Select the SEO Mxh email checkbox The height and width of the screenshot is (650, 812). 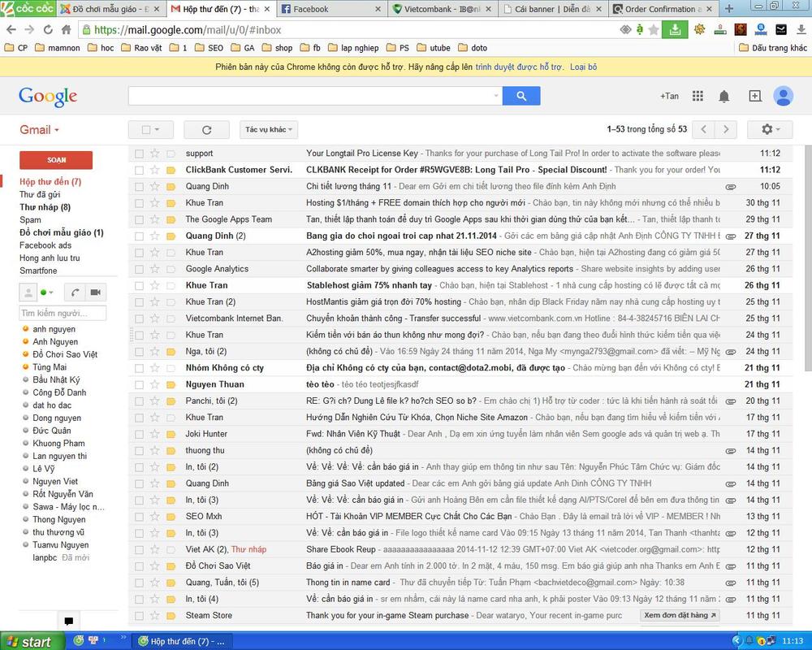coord(139,517)
